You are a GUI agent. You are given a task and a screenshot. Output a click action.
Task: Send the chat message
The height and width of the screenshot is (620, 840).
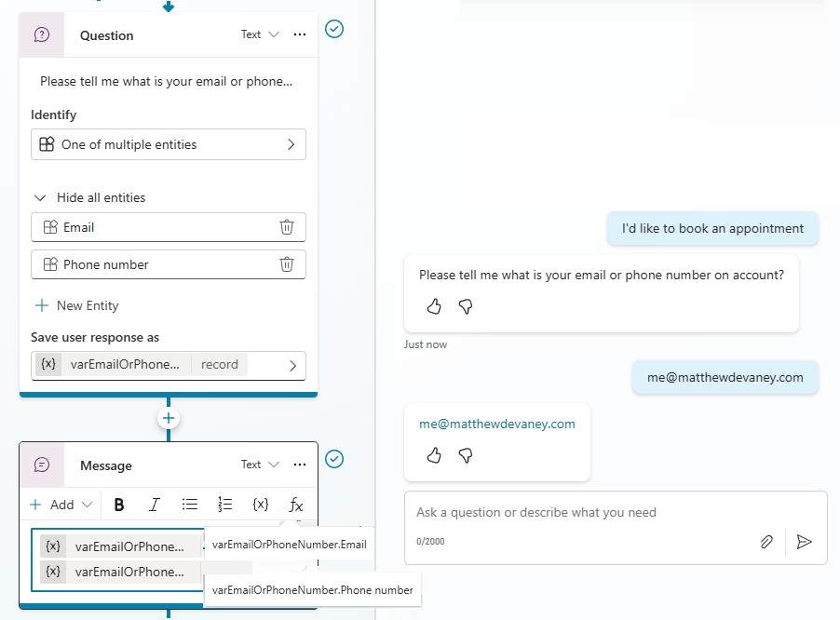point(805,542)
